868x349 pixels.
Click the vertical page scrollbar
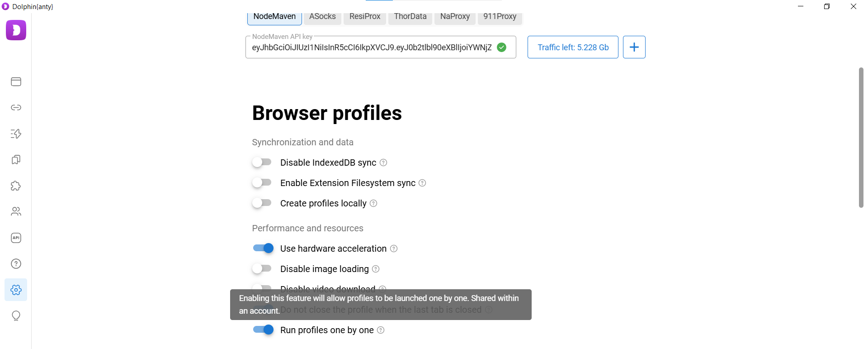pos(861,138)
